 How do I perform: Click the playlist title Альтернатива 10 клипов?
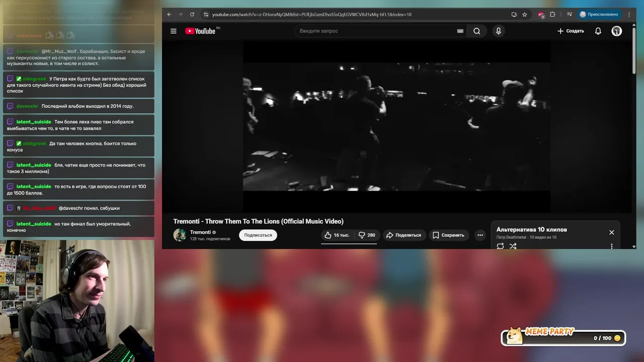[x=532, y=229]
